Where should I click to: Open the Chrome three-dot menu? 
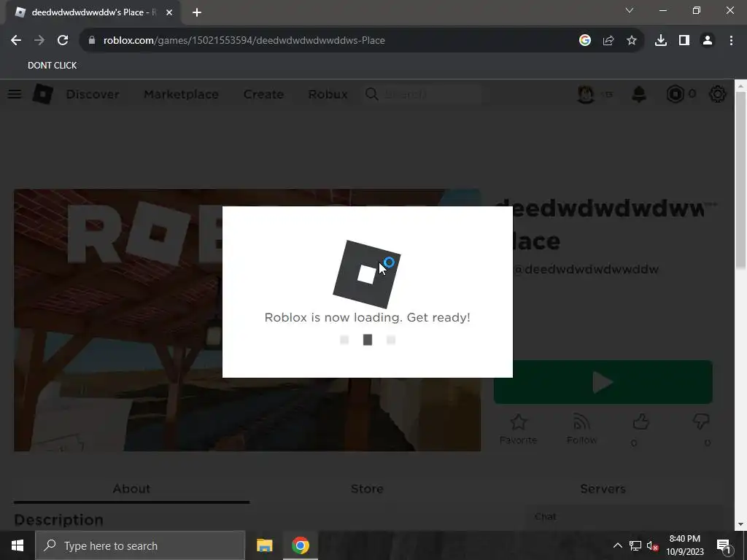(x=731, y=41)
